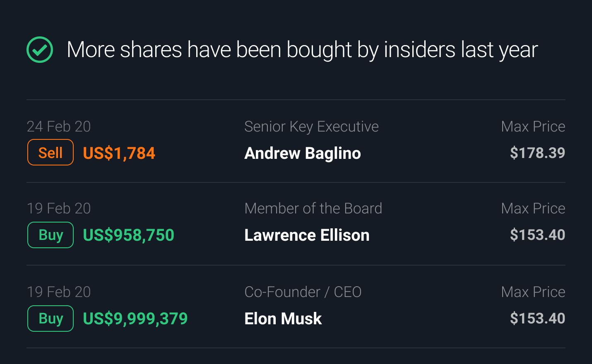Open Lawrence Ellison's insider profile
This screenshot has width=592, height=364.
(x=307, y=235)
